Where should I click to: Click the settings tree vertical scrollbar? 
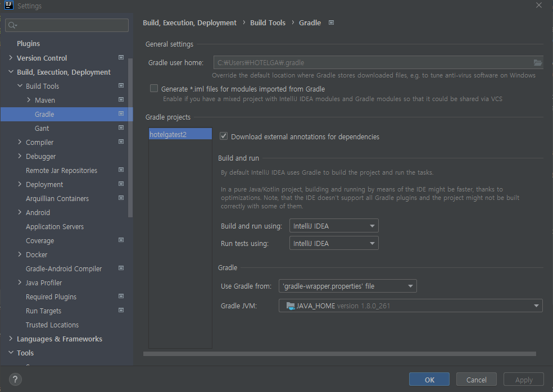tap(130, 138)
